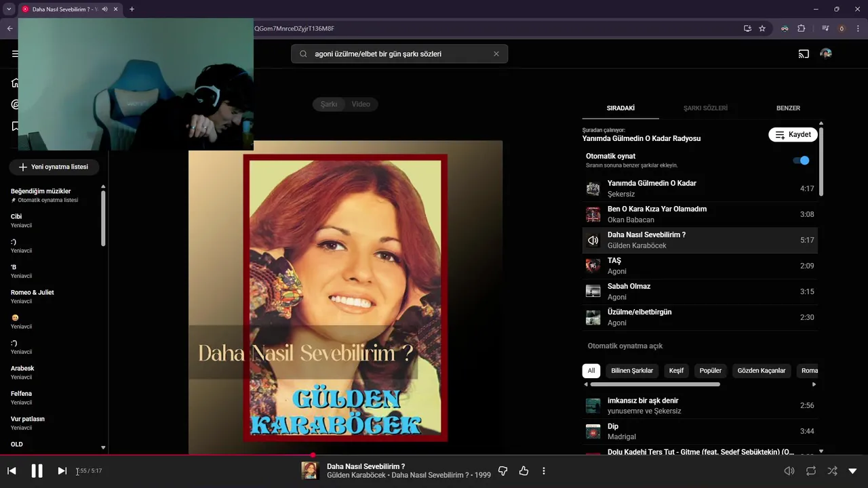The width and height of the screenshot is (868, 488).
Task: Skip to the next track
Action: (x=62, y=471)
